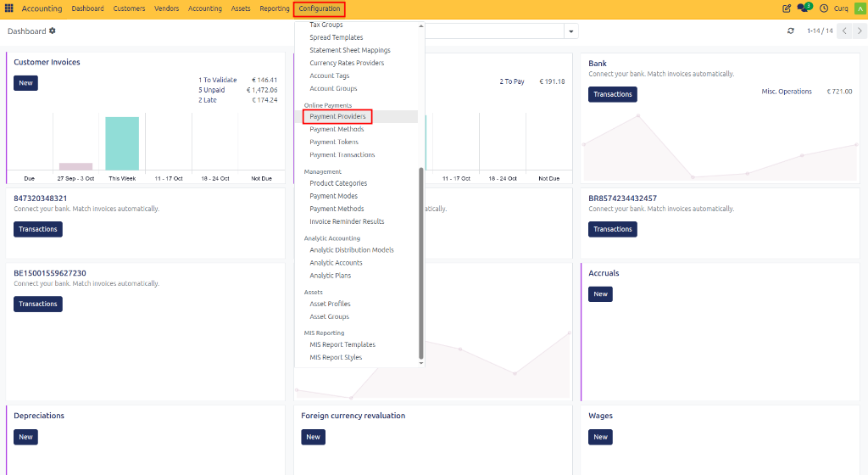Go to the previous page arrow
This screenshot has width=868, height=475.
pos(844,31)
